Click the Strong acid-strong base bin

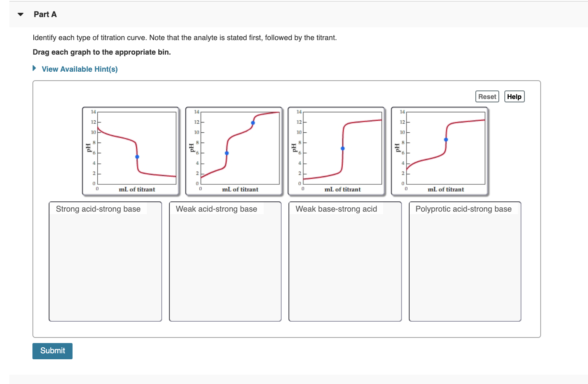point(105,261)
